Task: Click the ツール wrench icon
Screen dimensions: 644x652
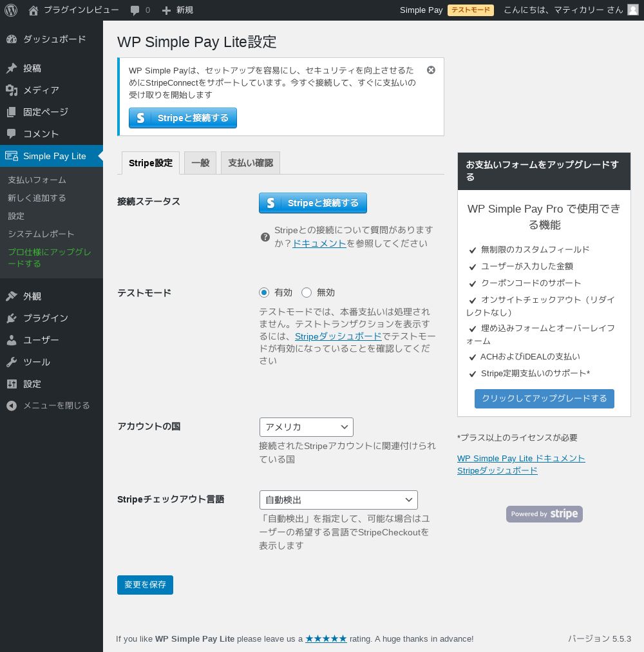Action: pyautogui.click(x=12, y=362)
